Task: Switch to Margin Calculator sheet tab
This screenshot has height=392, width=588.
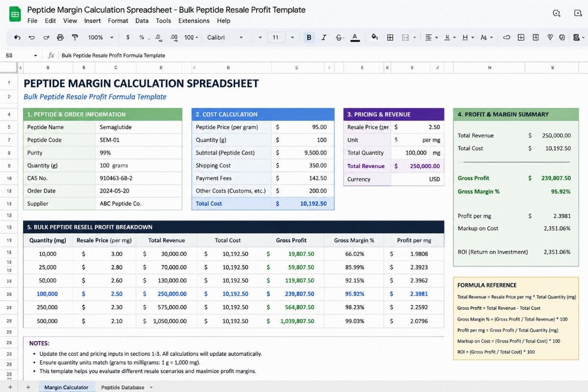Action: tap(66, 387)
